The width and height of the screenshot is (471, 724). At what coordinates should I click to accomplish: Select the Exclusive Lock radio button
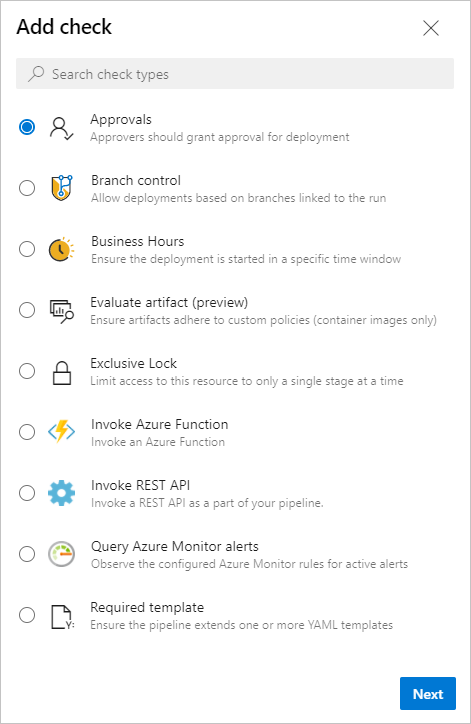(27, 371)
